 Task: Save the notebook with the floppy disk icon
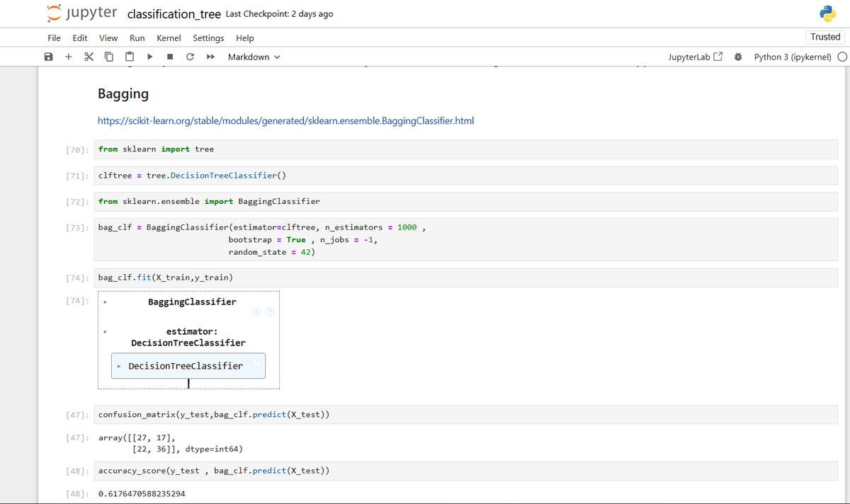click(48, 57)
